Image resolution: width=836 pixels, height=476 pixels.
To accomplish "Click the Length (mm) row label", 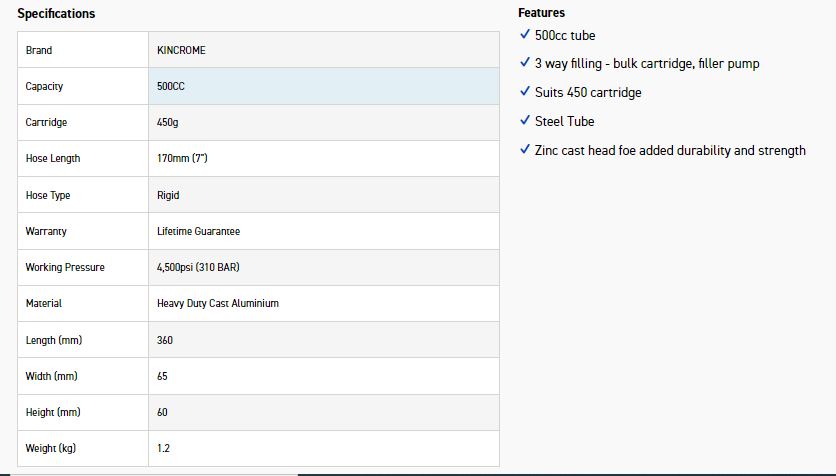I will (x=53, y=340).
